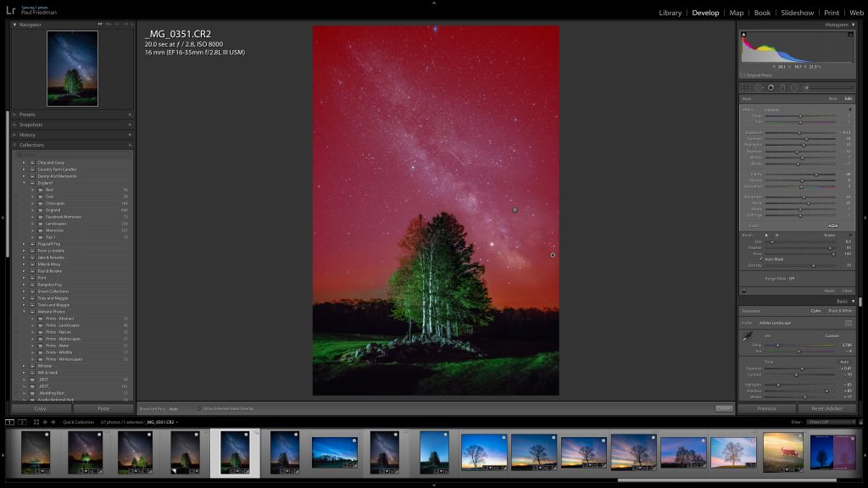868x488 pixels.
Task: Select the first filmstrip thumbnail
Action: (x=36, y=452)
